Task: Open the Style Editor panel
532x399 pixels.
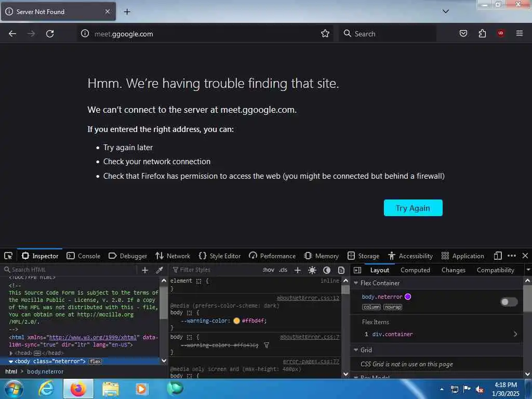Action: (220, 256)
